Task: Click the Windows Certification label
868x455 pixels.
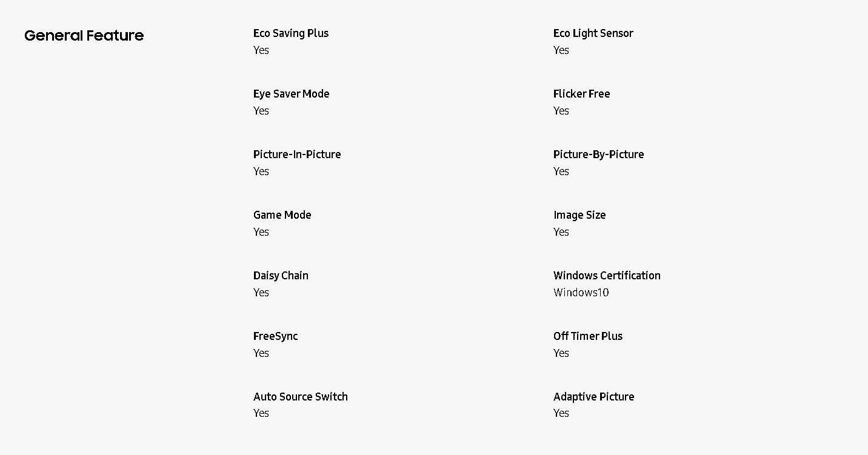Action: point(607,276)
